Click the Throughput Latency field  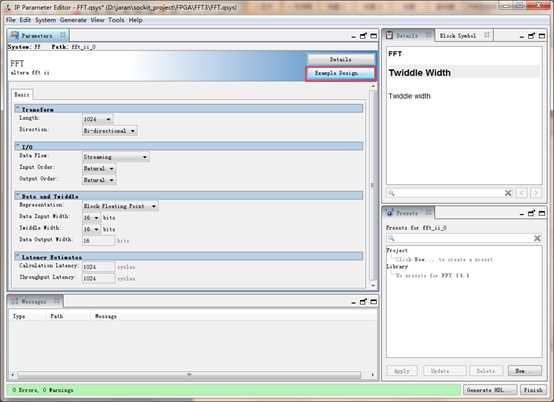[x=99, y=278]
